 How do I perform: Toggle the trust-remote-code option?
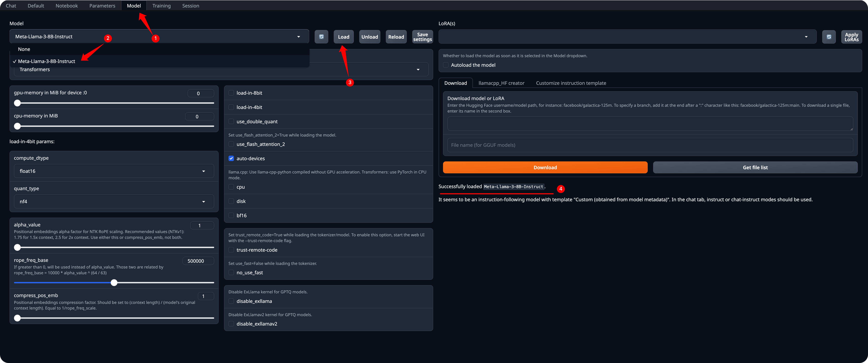pos(231,250)
